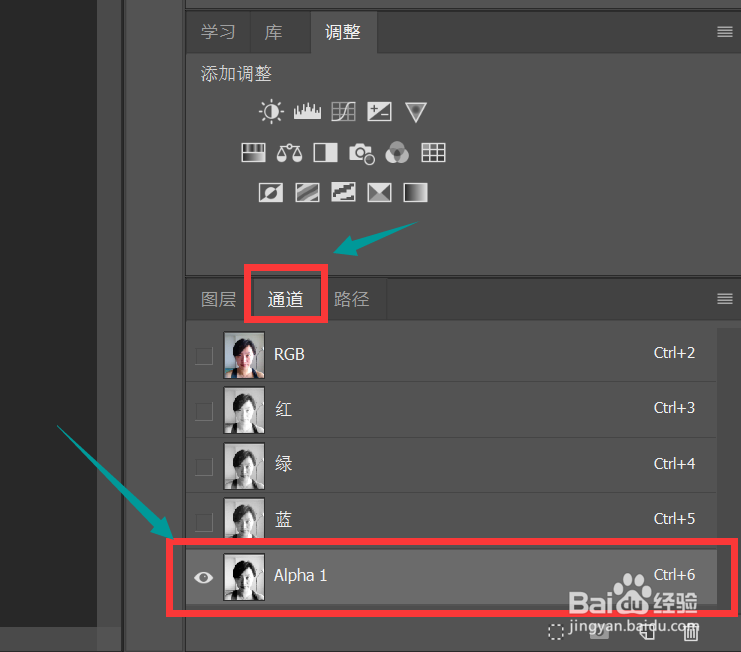The width and height of the screenshot is (741, 652).
Task: Show the RGB composite channel
Action: click(204, 356)
